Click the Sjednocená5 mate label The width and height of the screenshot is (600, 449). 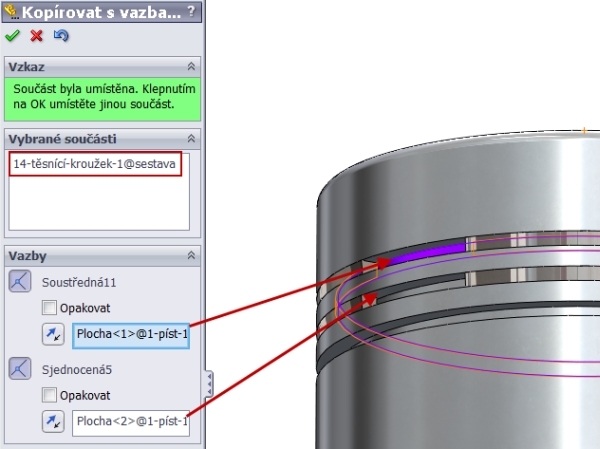click(x=77, y=370)
